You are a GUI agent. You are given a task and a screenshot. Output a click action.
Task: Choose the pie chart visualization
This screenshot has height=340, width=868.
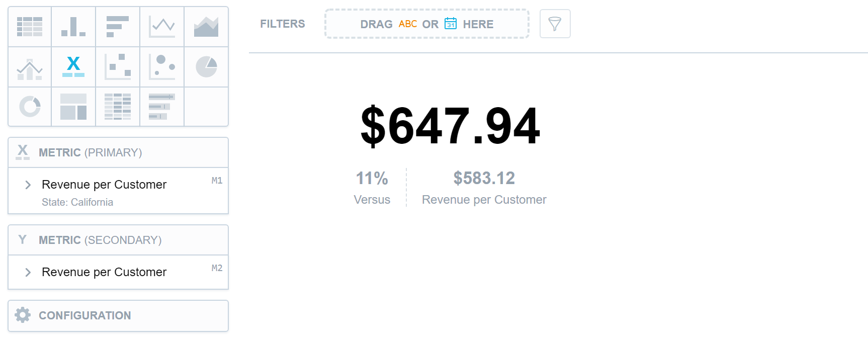[206, 67]
